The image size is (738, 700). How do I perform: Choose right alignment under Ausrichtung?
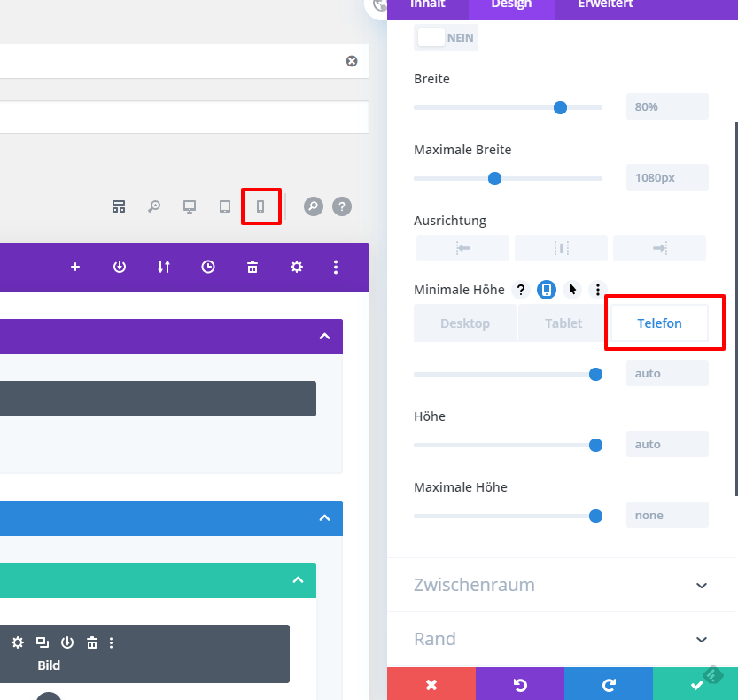(659, 248)
